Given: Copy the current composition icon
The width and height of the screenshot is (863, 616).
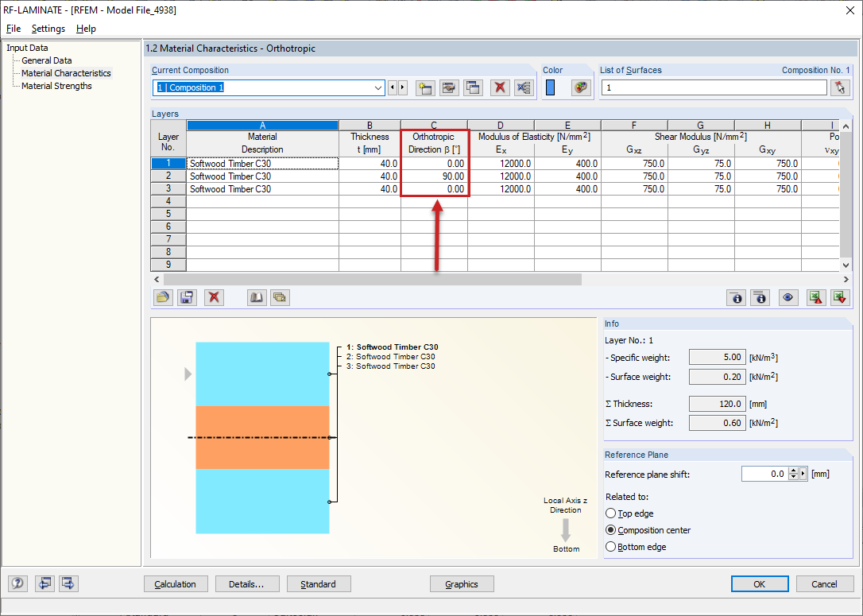Looking at the screenshot, I should [x=474, y=87].
